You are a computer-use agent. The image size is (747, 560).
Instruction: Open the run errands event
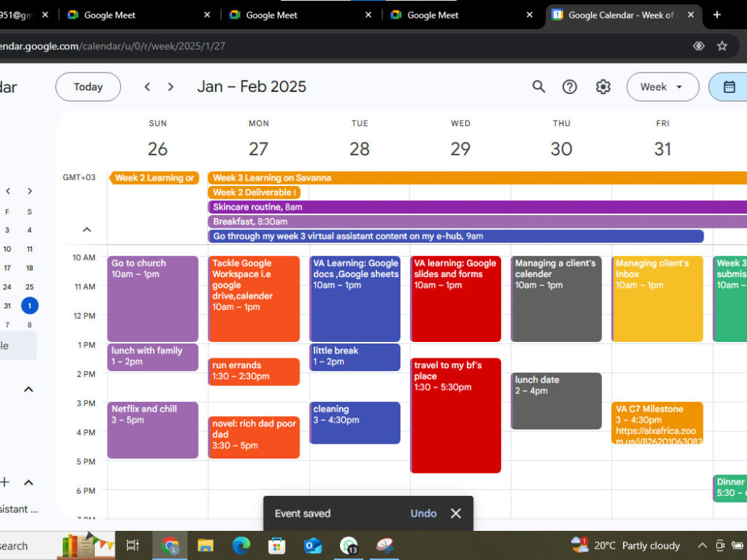(x=254, y=371)
